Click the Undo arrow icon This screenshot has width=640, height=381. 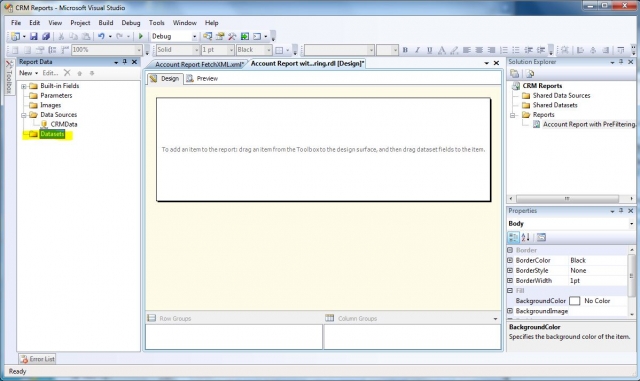pyautogui.click(x=101, y=36)
